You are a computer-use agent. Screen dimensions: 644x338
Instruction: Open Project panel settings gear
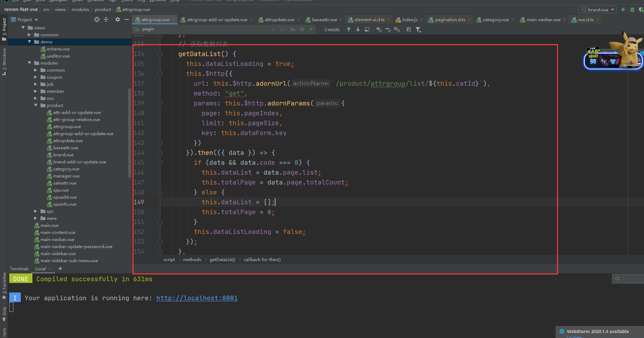pos(118,20)
